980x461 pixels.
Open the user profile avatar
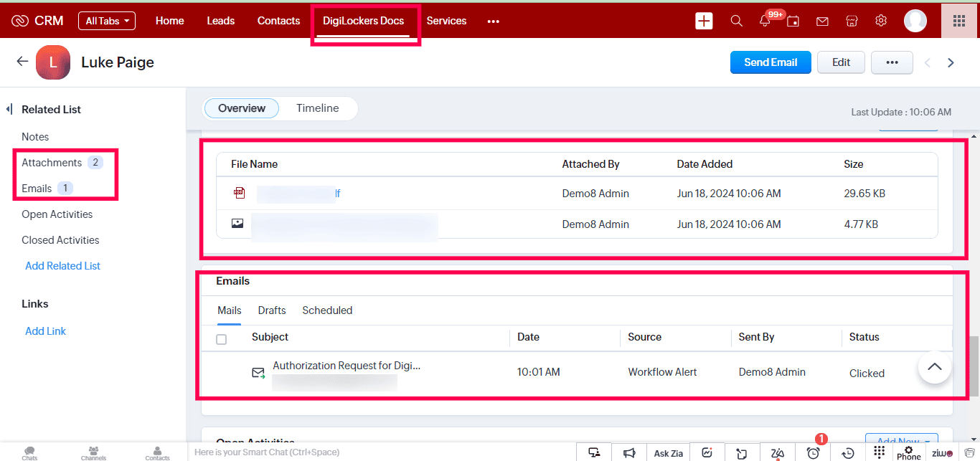[x=915, y=21]
